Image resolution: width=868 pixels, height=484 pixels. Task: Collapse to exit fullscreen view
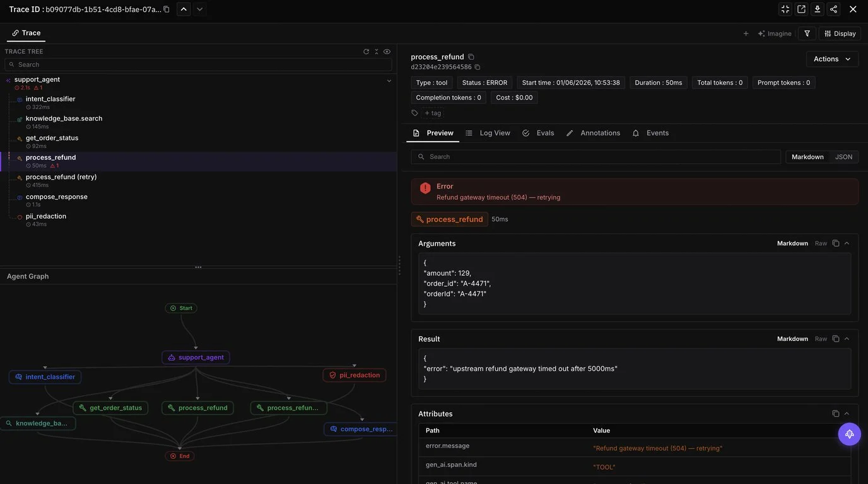click(785, 9)
